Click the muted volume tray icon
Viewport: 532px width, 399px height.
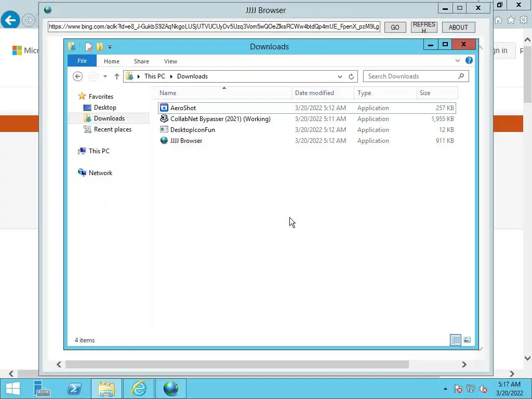point(483,389)
